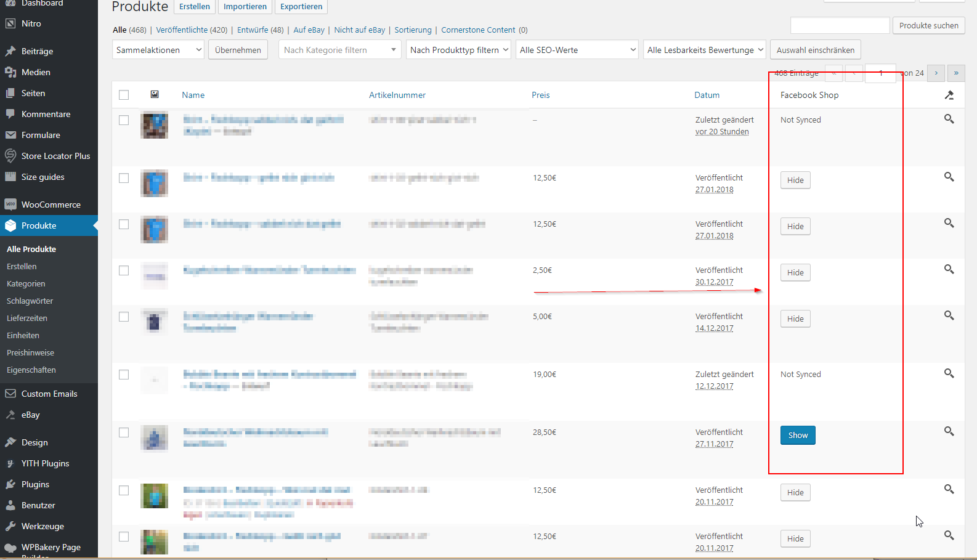
Task: Click the Importieren button
Action: tap(245, 6)
